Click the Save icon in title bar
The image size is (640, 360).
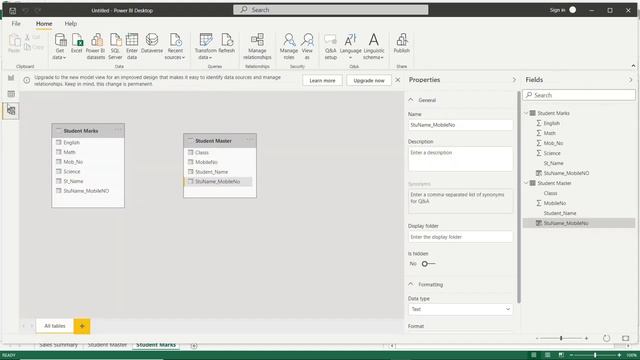(x=13, y=11)
